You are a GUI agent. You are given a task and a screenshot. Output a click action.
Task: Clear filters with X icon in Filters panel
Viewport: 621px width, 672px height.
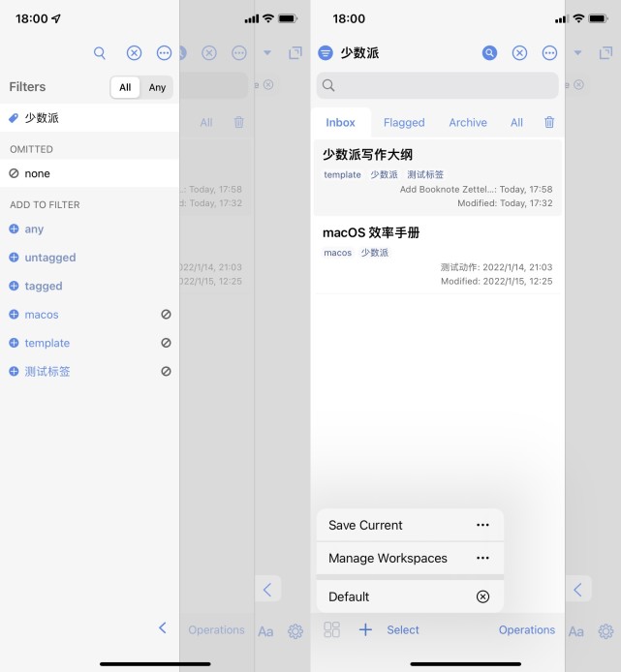(x=134, y=53)
